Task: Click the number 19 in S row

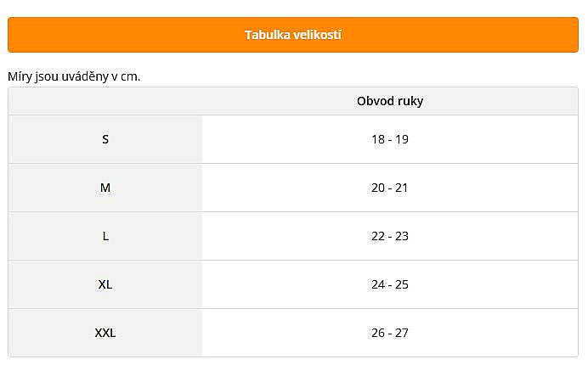Action: coord(402,139)
